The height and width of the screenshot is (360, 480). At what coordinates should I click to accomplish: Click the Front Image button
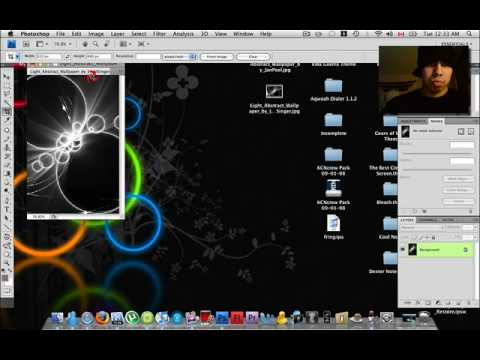(217, 57)
